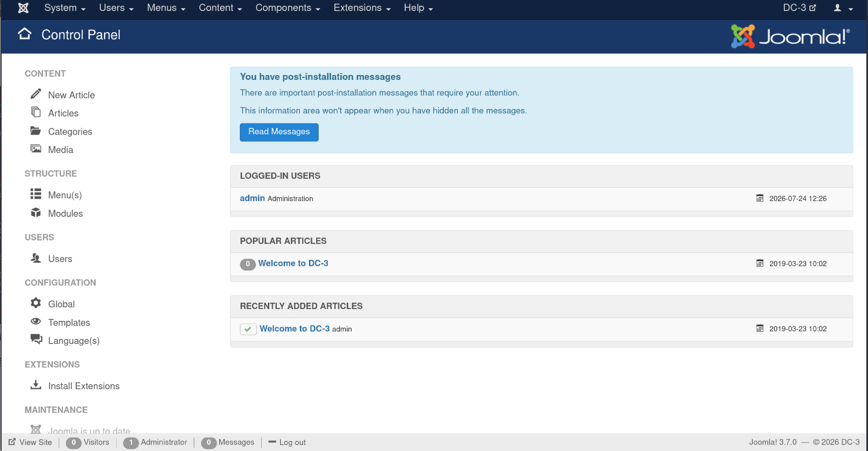Image resolution: width=868 pixels, height=451 pixels.
Task: Open the user account dropdown caret
Action: pyautogui.click(x=851, y=9)
